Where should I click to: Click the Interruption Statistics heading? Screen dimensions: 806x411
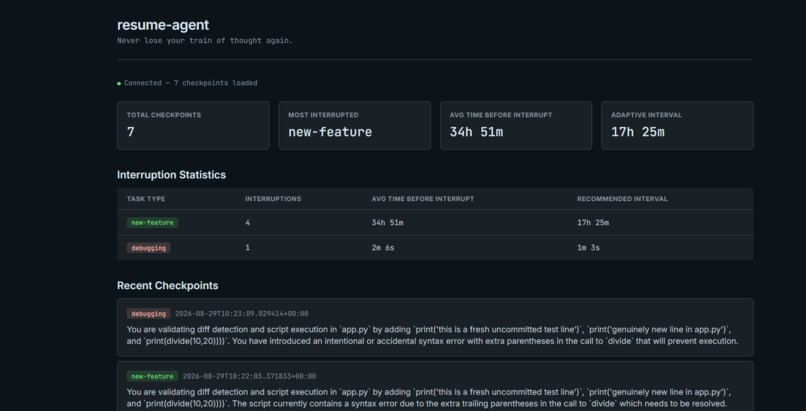[x=171, y=175]
